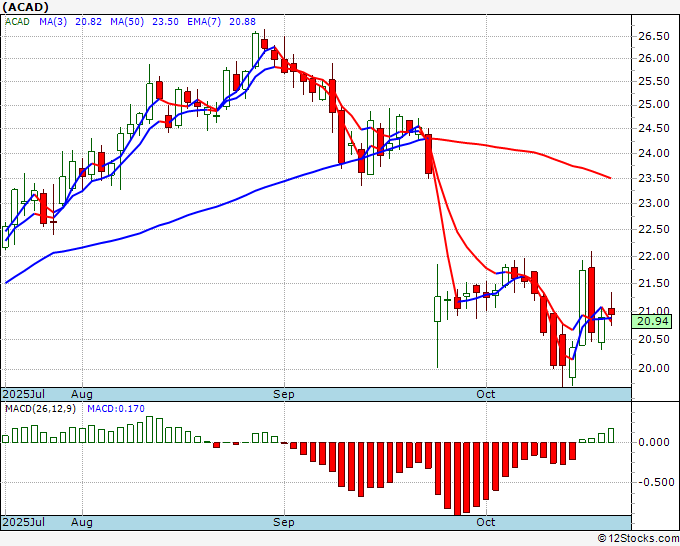The height and width of the screenshot is (546, 680).
Task: Click the 21.50 price axis label
Action: (654, 283)
